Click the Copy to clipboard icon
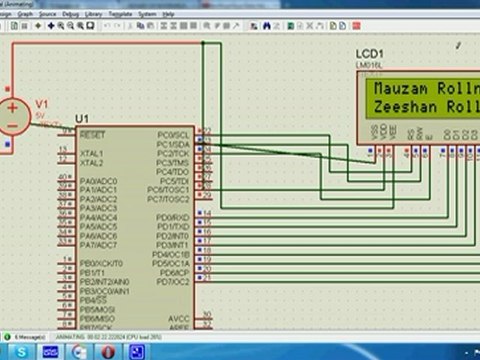The image size is (480, 360). tap(140, 26)
